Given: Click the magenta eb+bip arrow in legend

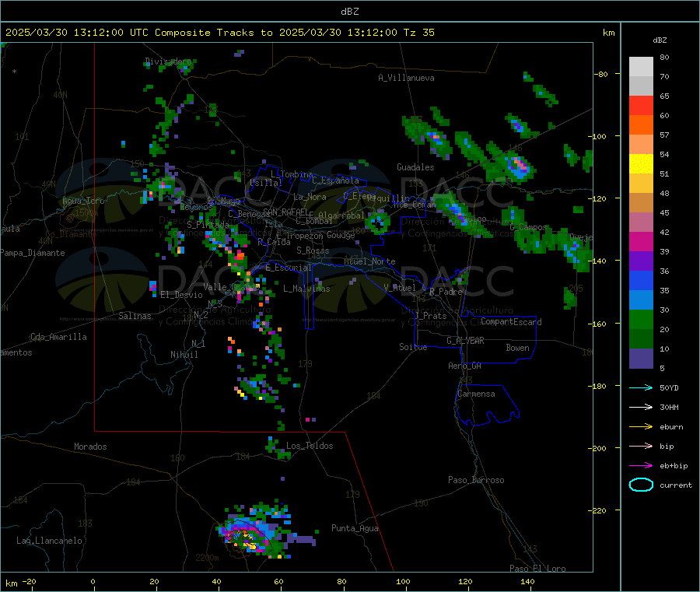Looking at the screenshot, I should (x=641, y=466).
